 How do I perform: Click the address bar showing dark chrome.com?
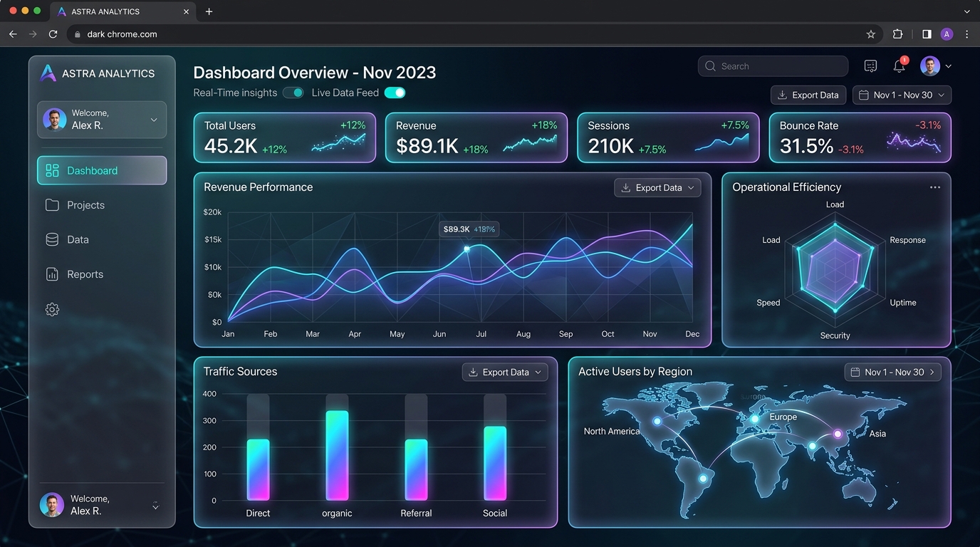pyautogui.click(x=474, y=34)
